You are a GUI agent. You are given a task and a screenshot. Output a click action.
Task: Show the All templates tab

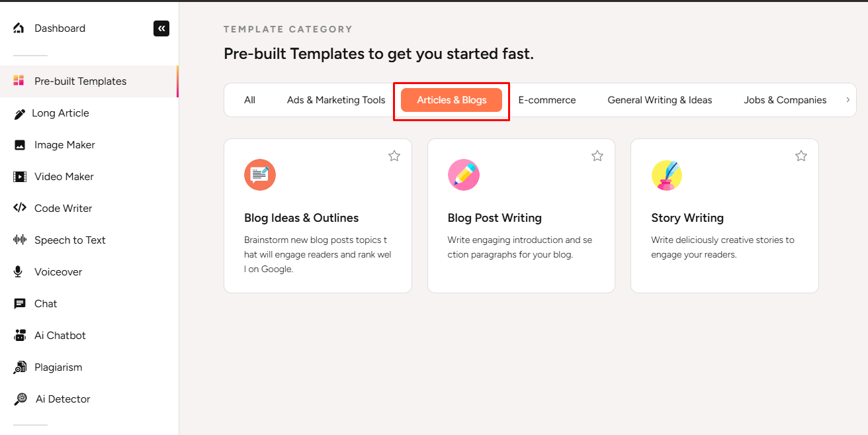pyautogui.click(x=249, y=100)
